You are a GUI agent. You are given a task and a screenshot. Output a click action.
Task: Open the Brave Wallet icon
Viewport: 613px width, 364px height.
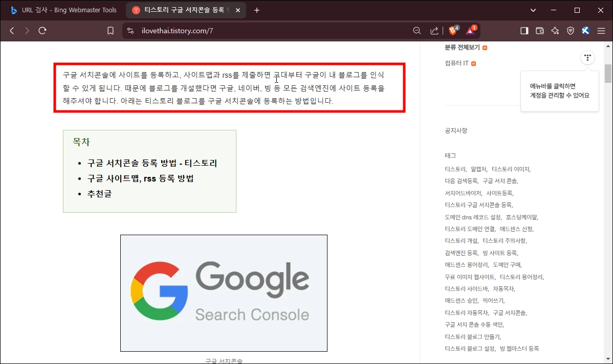539,31
